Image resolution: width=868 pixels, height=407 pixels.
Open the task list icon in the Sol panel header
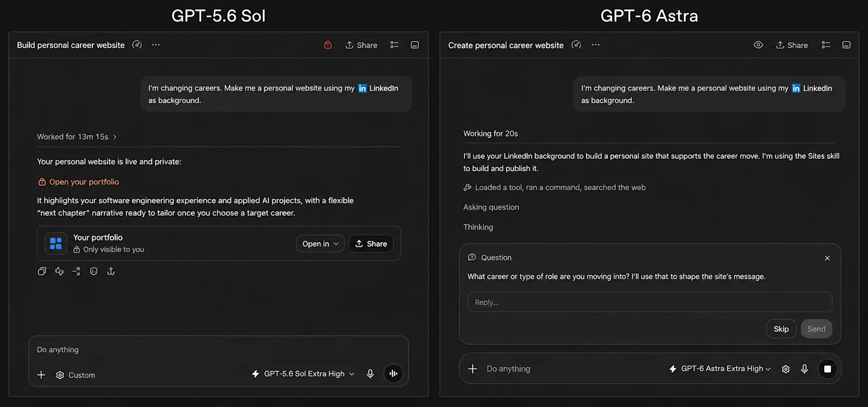tap(394, 45)
